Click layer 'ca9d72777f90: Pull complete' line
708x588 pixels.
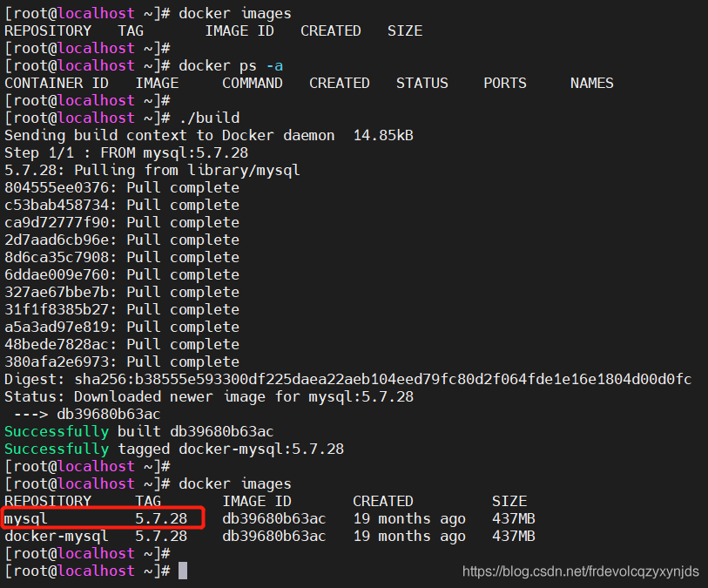(x=122, y=223)
